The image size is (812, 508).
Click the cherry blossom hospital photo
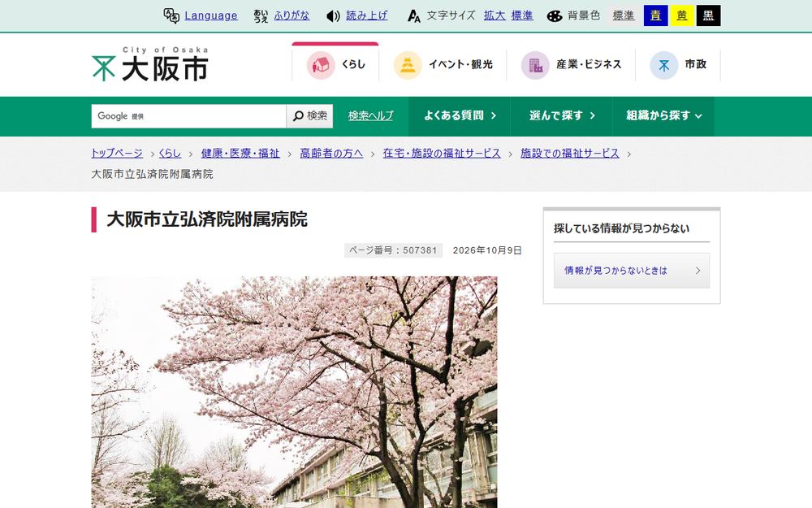[x=294, y=392]
